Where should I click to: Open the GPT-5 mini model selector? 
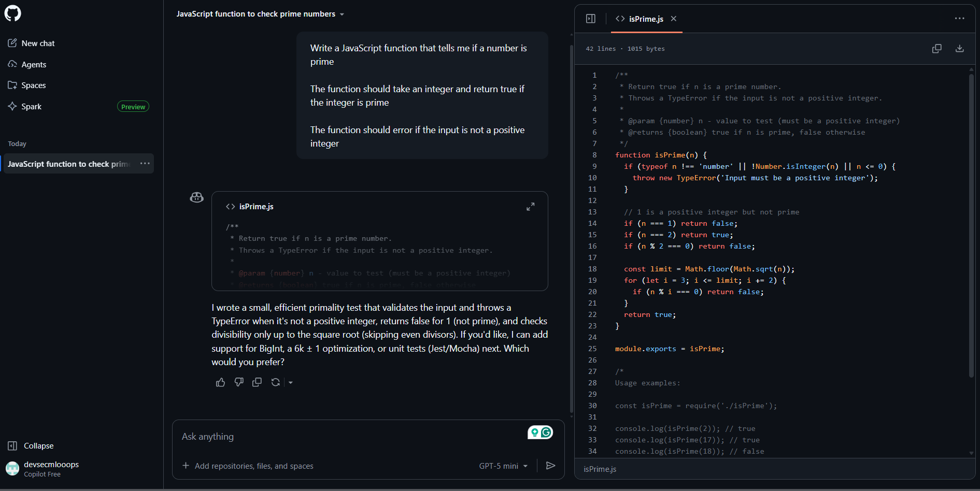pyautogui.click(x=503, y=466)
